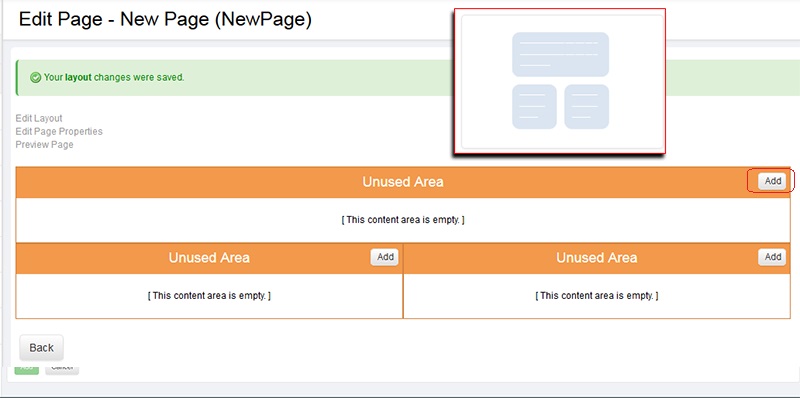
Task: Click the bottom-right 'Unused Area' header title
Action: click(x=596, y=258)
